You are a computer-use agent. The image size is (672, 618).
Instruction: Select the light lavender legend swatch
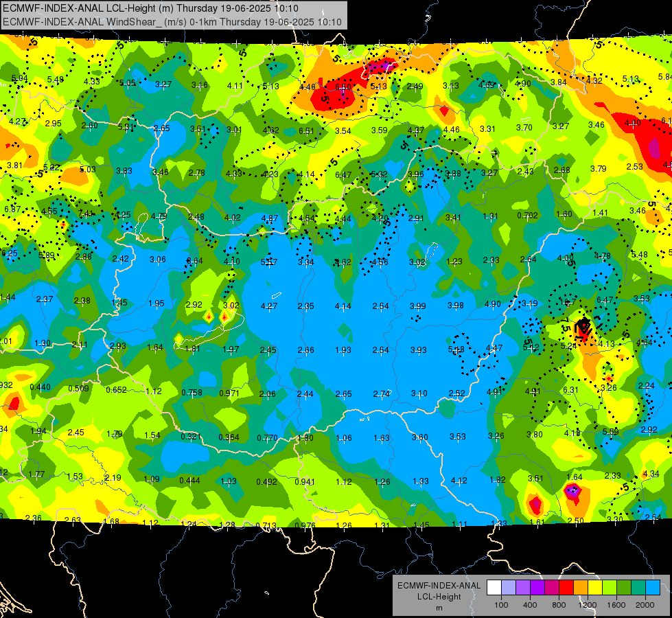pyautogui.click(x=509, y=587)
